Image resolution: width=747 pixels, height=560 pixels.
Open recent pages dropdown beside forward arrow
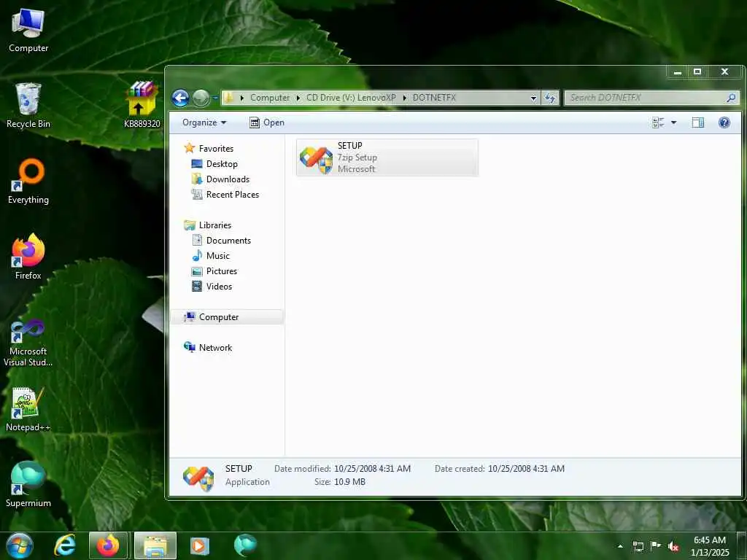coord(215,98)
